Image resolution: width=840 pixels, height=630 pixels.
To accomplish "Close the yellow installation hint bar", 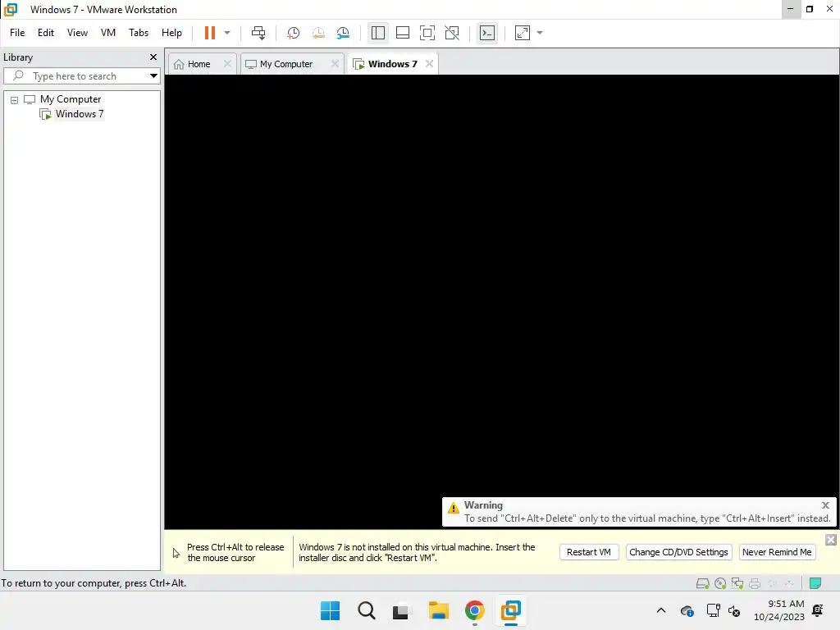I will (x=830, y=540).
